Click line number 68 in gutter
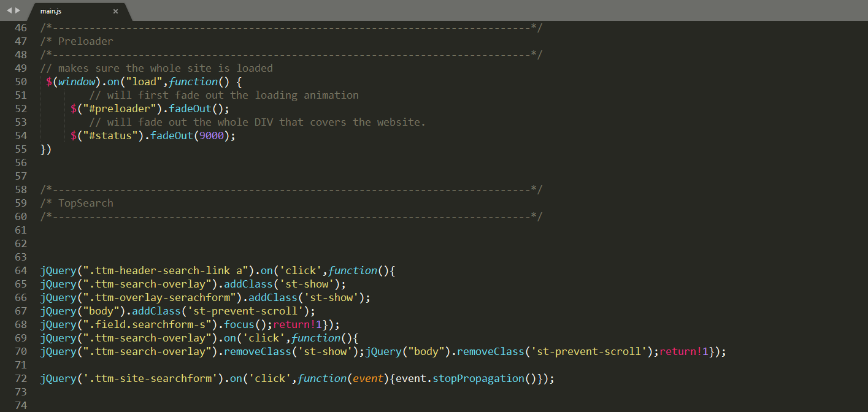 20,324
